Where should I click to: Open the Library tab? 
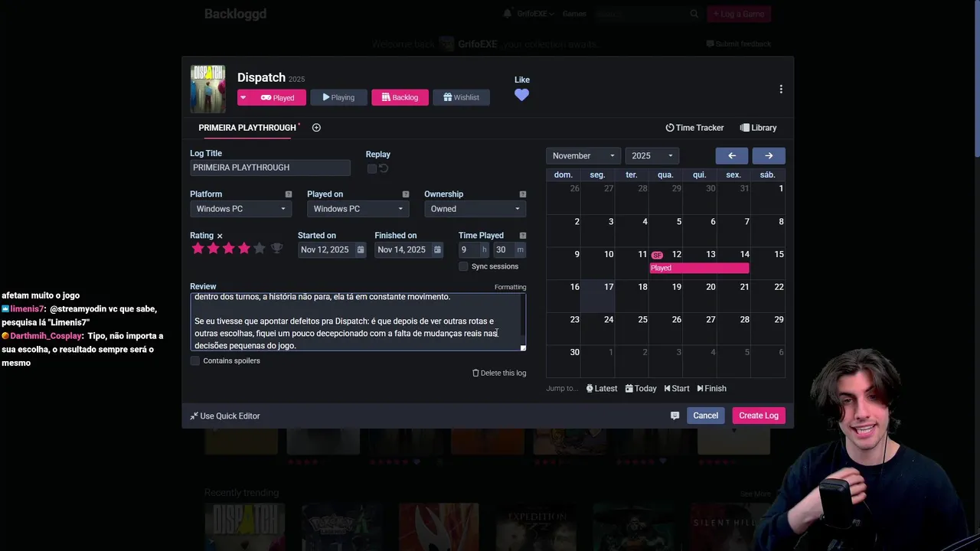[x=758, y=128]
